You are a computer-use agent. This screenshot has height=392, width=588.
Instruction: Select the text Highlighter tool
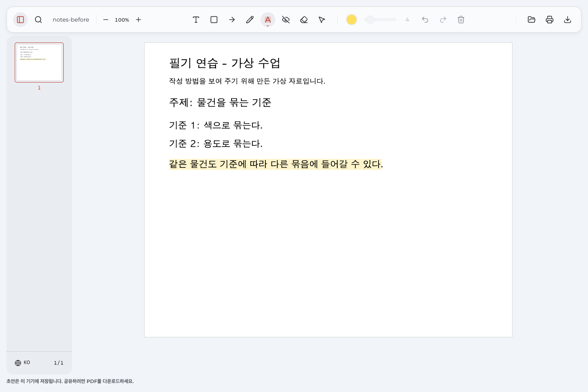coord(268,20)
